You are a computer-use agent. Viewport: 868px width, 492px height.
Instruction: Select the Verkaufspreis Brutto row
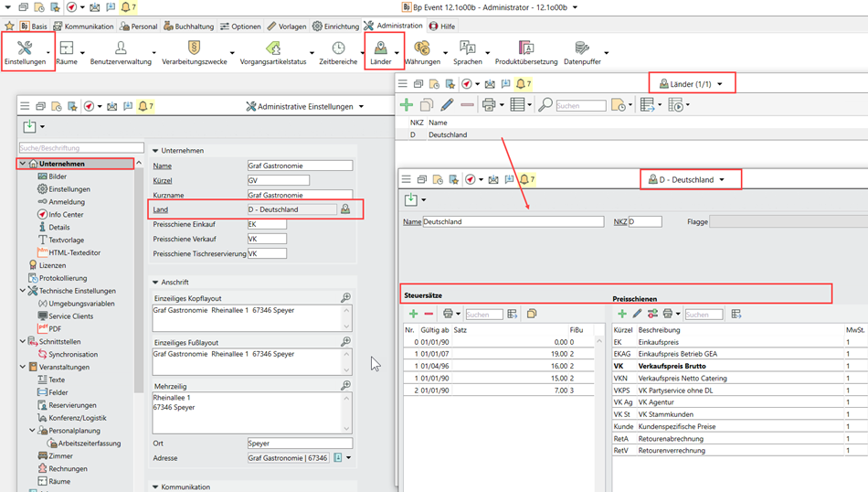click(672, 365)
